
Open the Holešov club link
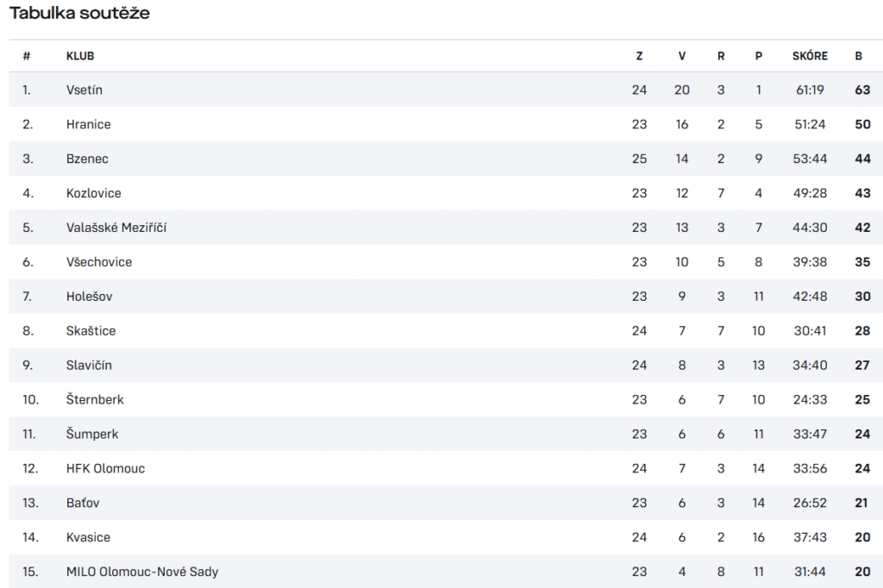click(x=89, y=297)
